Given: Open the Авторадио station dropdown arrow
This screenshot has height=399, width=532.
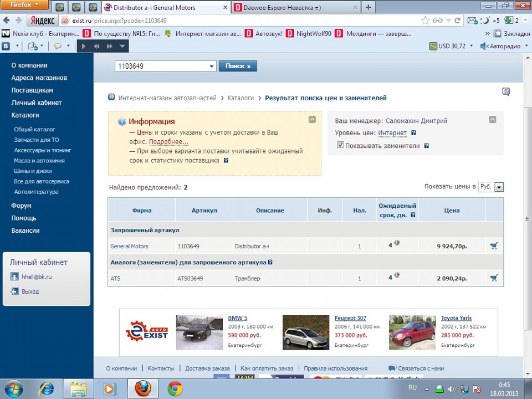Looking at the screenshot, I should point(526,46).
